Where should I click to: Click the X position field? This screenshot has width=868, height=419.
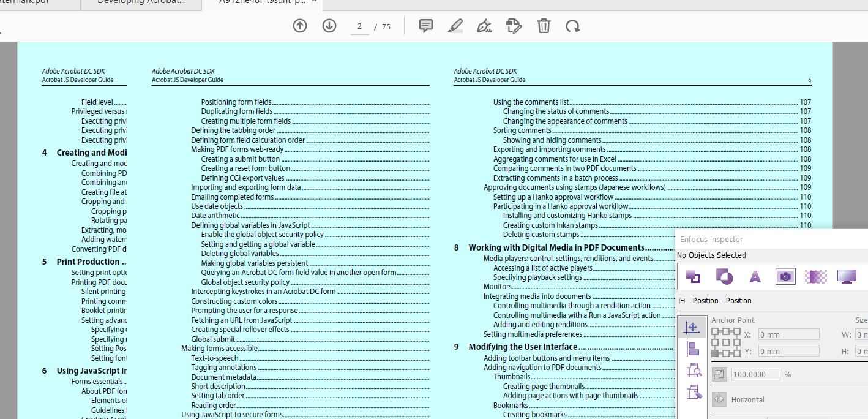coord(788,334)
